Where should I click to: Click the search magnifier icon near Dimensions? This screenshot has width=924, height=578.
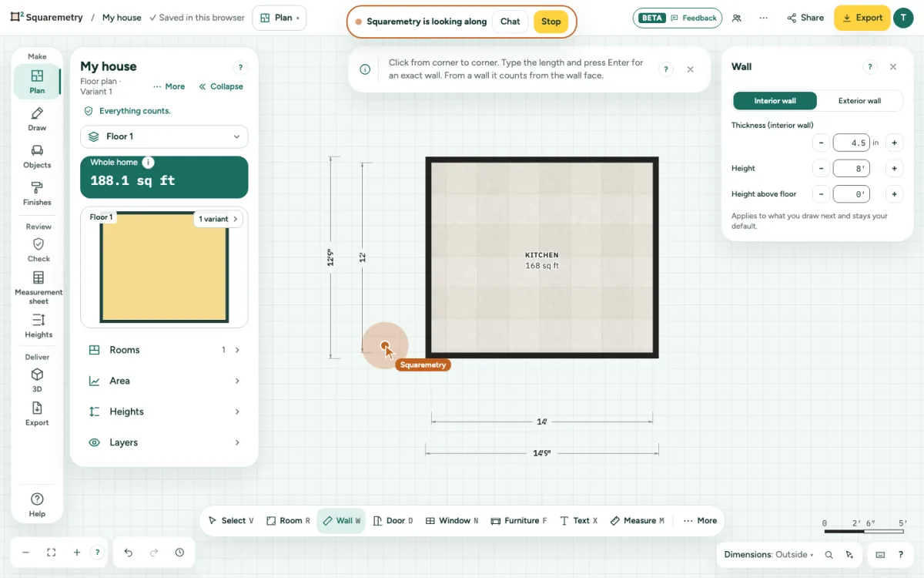point(829,555)
